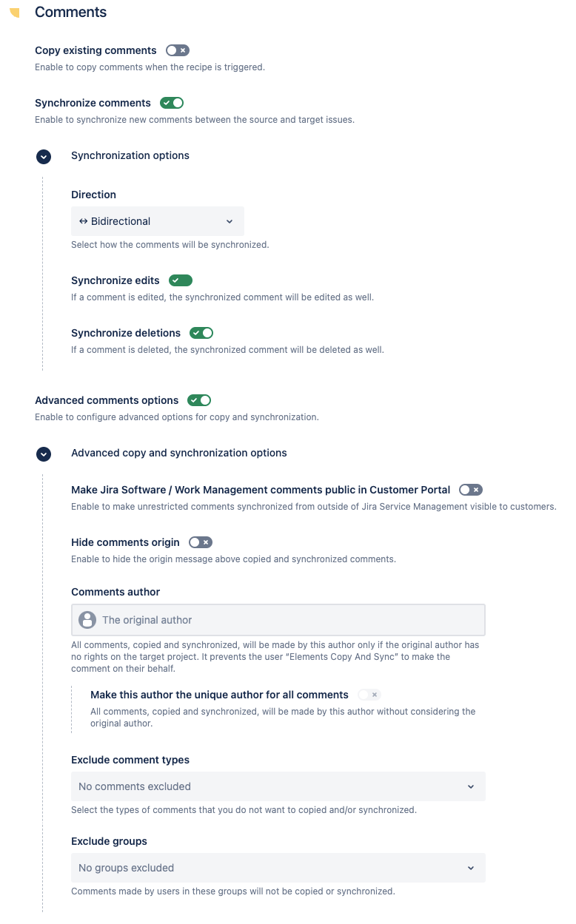Click the Comments author input field
The width and height of the screenshot is (576, 924).
[x=278, y=619]
